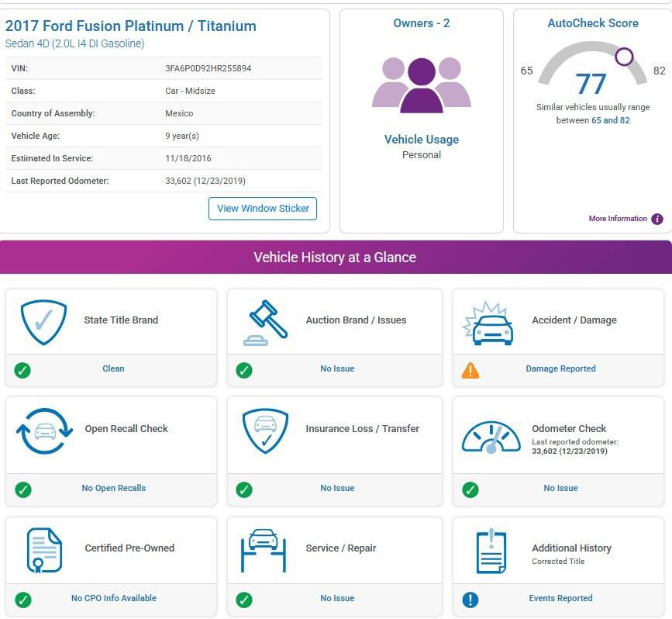The height and width of the screenshot is (619, 672).
Task: Click the orange warning triangle for damage
Action: [x=470, y=370]
